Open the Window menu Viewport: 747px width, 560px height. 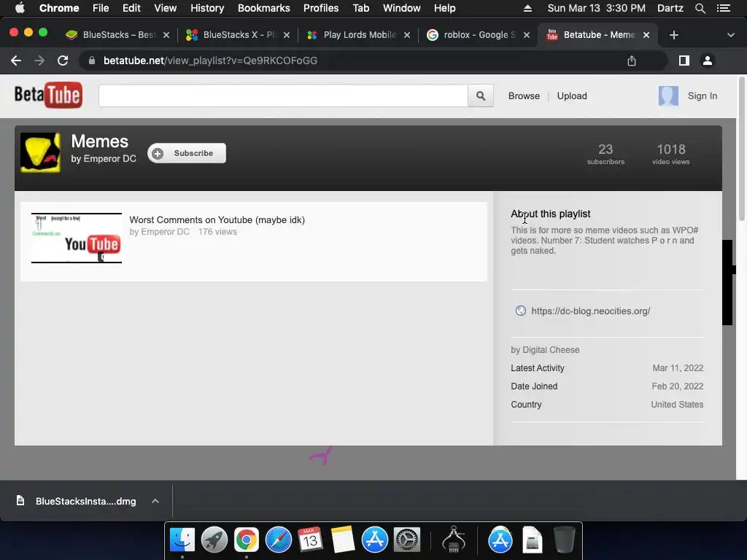click(x=402, y=8)
